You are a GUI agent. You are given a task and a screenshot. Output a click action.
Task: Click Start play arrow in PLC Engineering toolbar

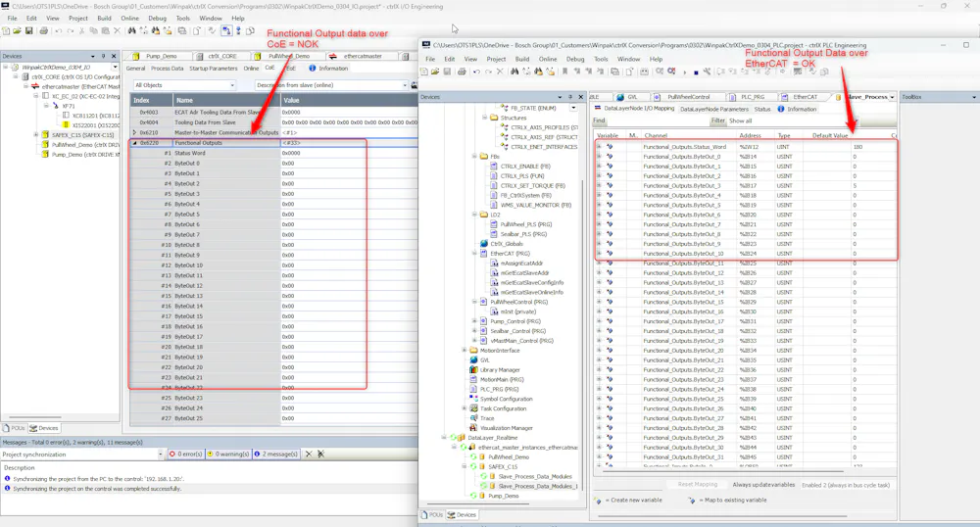tap(684, 72)
